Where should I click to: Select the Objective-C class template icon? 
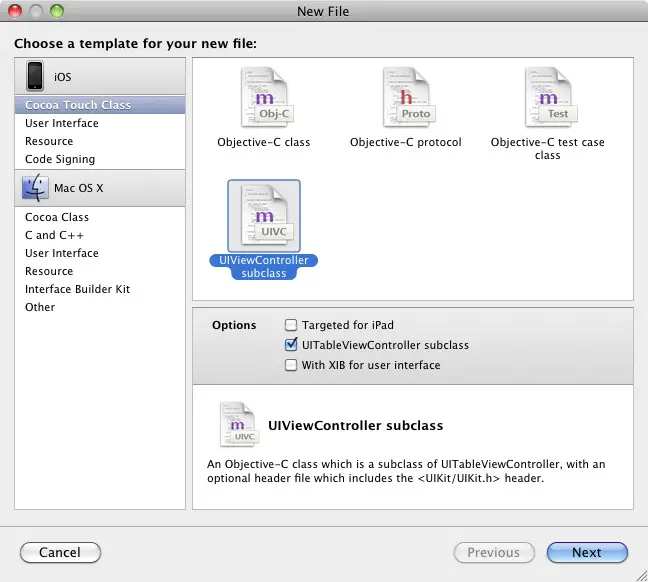pyautogui.click(x=263, y=99)
